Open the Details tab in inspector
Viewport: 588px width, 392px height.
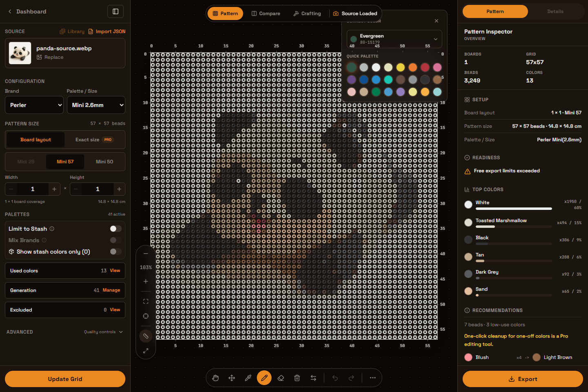click(x=555, y=11)
